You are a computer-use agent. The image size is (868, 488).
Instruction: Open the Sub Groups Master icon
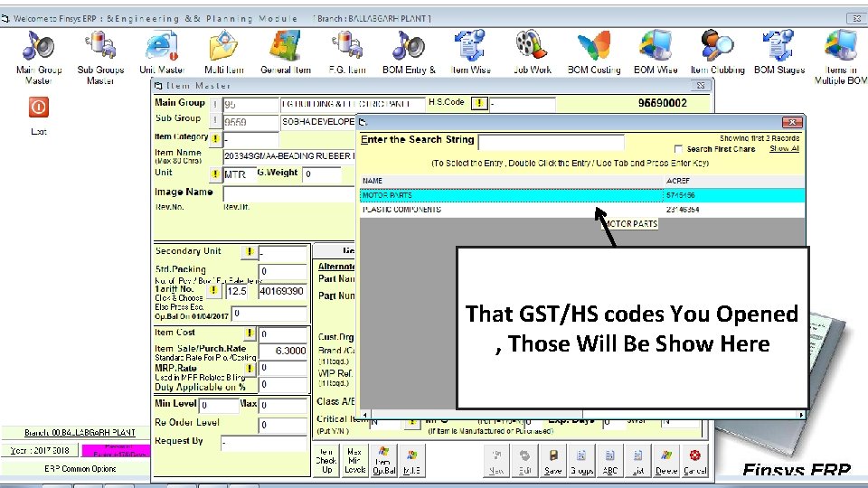(100, 46)
